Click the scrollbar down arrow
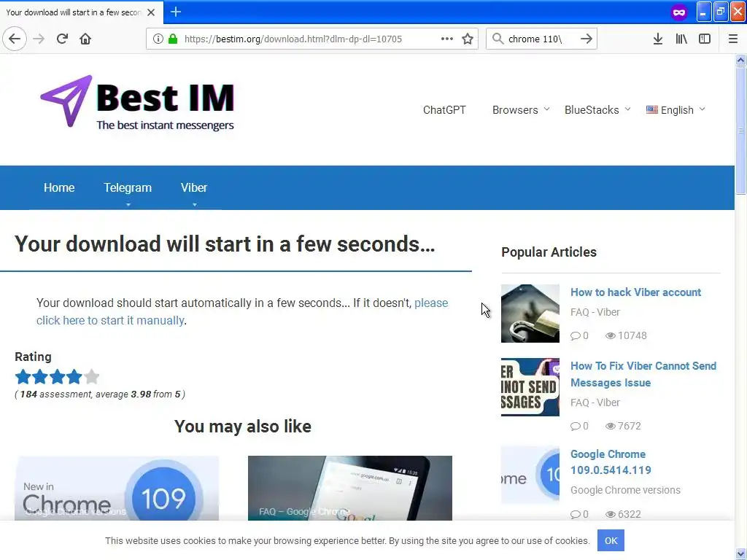The width and height of the screenshot is (747, 560). [x=740, y=554]
